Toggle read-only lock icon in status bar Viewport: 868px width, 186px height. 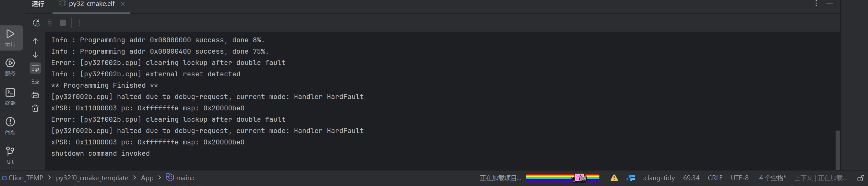860,178
